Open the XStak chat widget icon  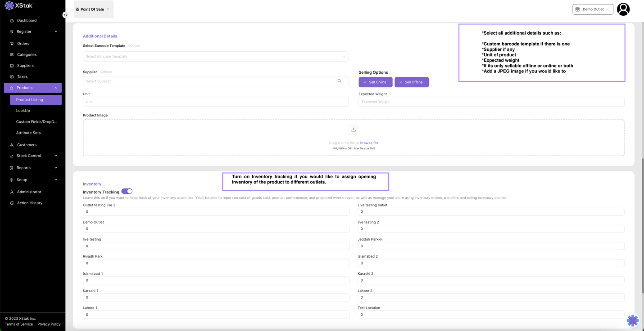pos(632,320)
